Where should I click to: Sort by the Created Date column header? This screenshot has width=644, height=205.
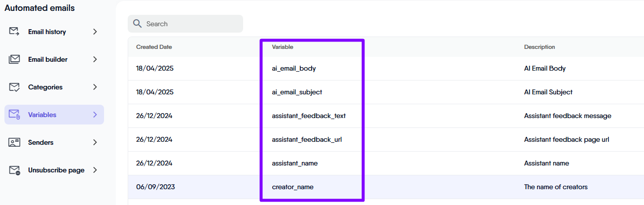click(x=154, y=47)
